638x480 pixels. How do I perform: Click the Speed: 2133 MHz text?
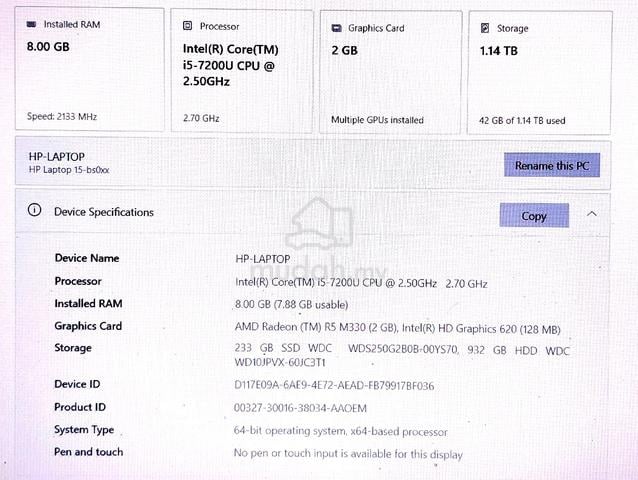[62, 117]
